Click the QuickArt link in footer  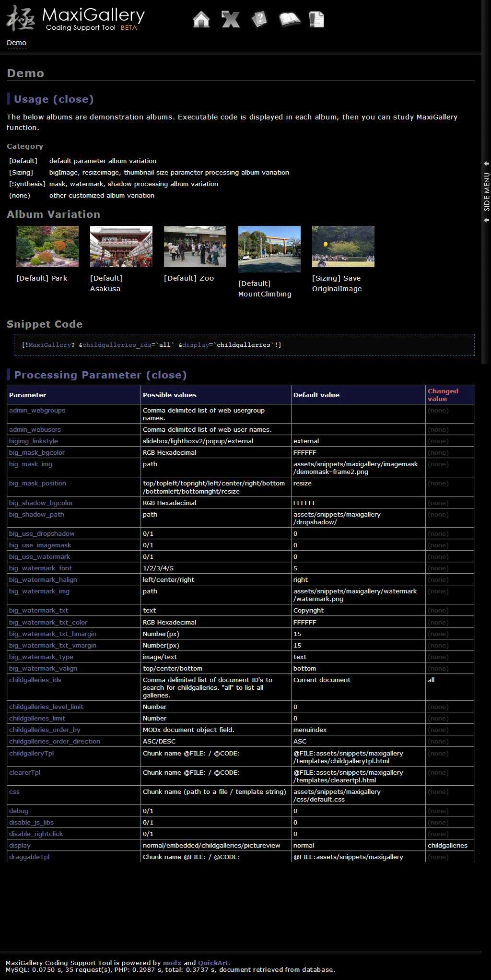213,963
